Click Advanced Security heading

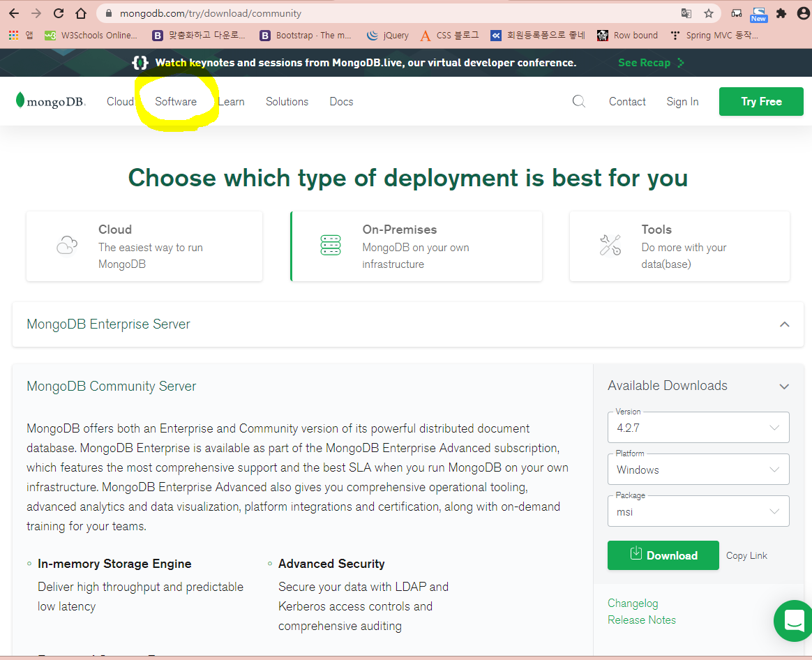click(x=331, y=564)
